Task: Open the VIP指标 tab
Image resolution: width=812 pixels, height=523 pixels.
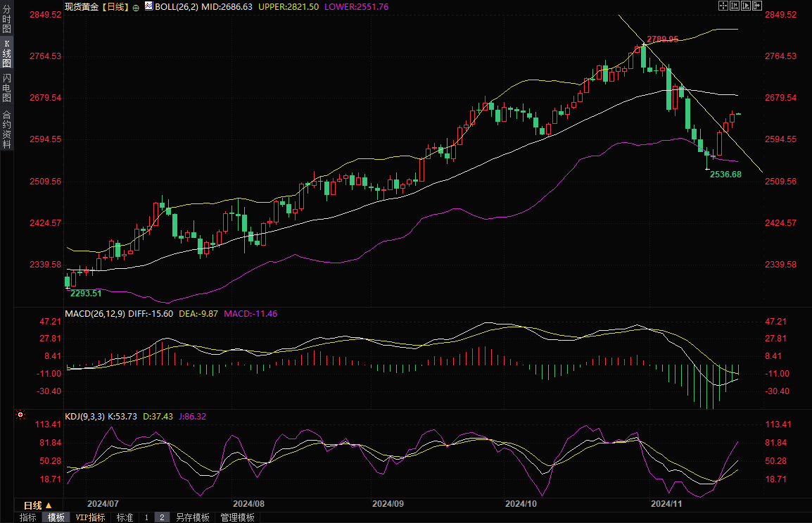Action: (x=90, y=517)
